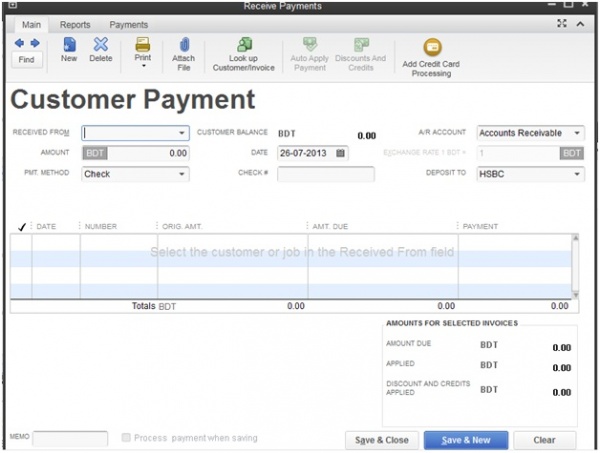The image size is (600, 453).
Task: Enable Process payment when saving checkbox
Action: (x=126, y=438)
